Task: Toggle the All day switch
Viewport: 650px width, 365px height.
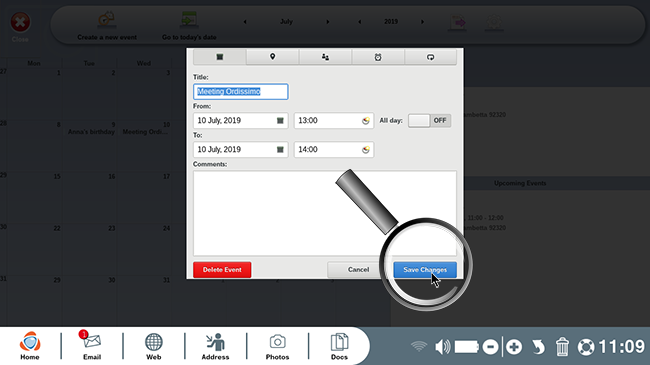Action: (429, 121)
